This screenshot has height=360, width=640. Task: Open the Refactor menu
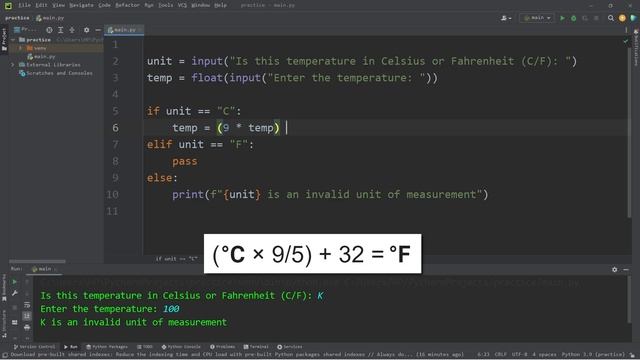point(127,5)
